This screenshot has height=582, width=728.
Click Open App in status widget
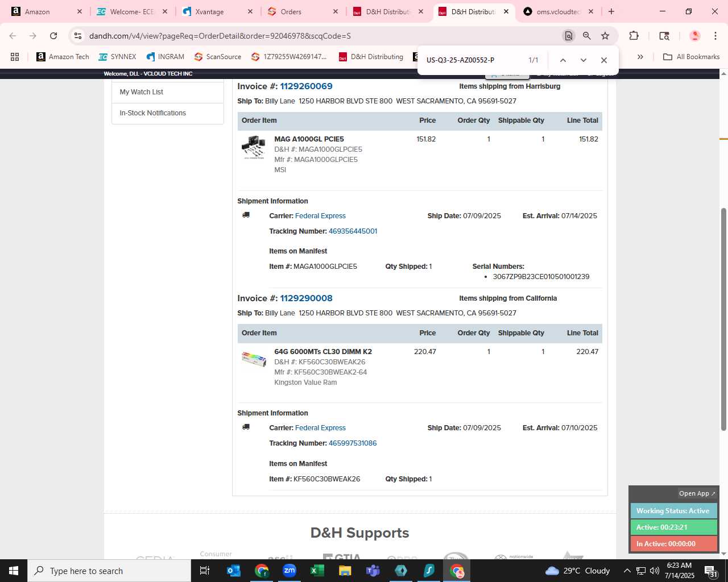[697, 493]
